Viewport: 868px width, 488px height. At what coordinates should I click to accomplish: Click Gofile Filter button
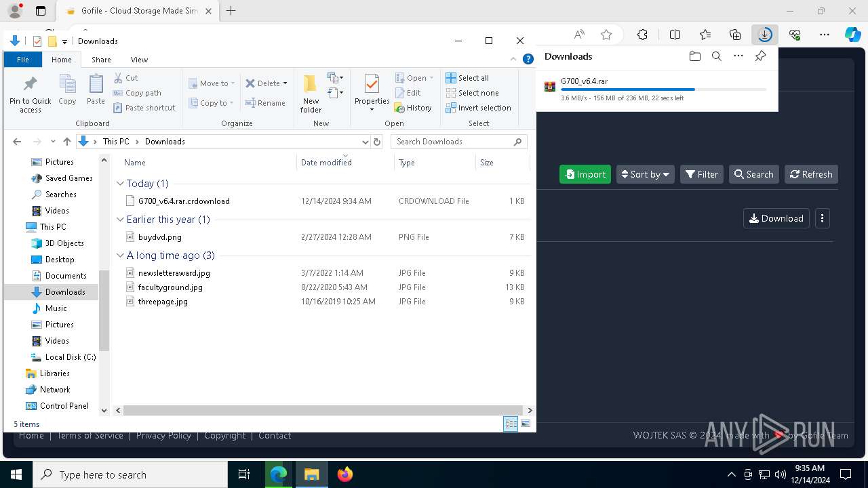[702, 174]
